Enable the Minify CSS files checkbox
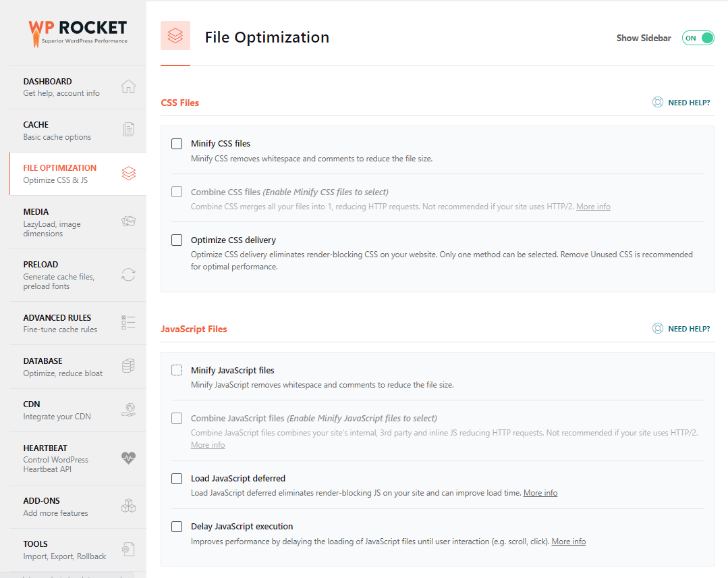Image resolution: width=728 pixels, height=578 pixels. [x=177, y=143]
